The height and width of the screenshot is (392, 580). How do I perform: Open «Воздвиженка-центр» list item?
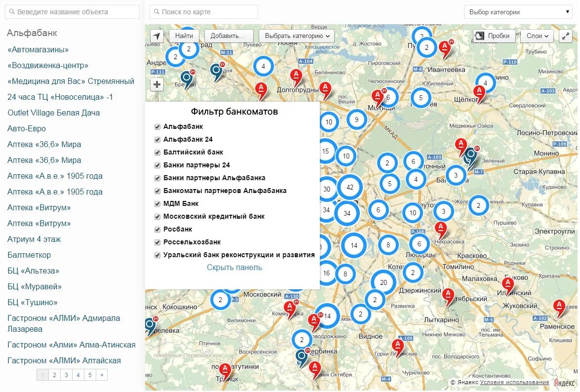point(48,66)
